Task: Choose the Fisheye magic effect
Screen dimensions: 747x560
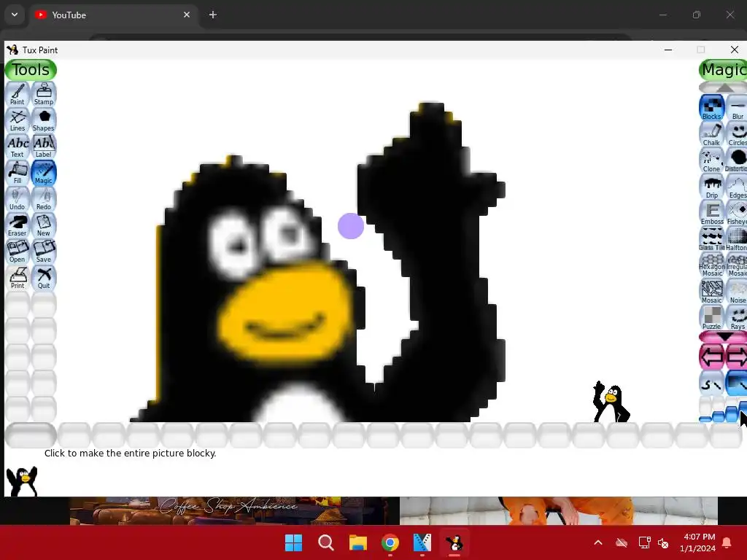Action: click(737, 212)
